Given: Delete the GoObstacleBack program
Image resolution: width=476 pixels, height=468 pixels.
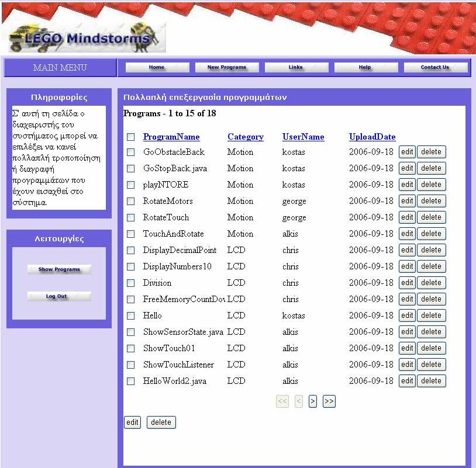Looking at the screenshot, I should click(432, 152).
